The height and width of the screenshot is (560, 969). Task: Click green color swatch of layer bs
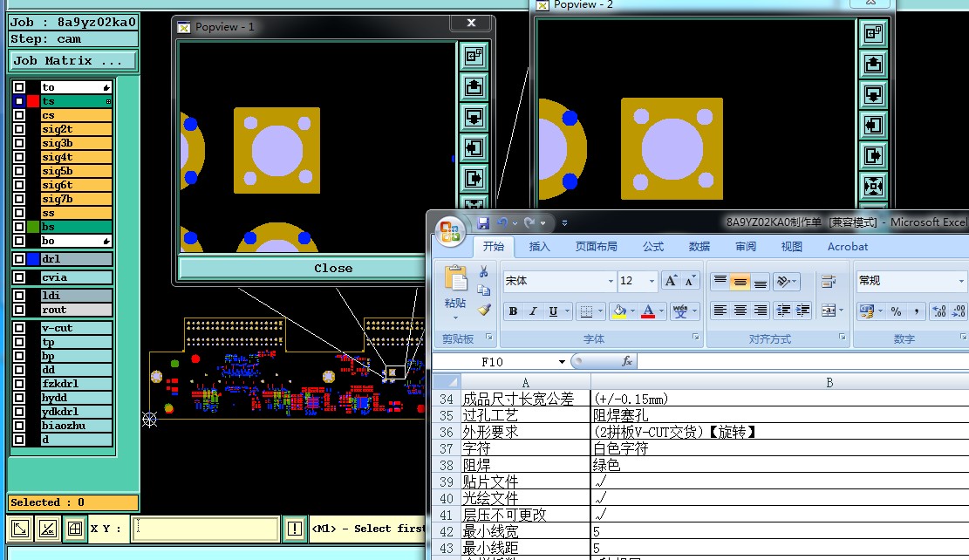point(33,227)
